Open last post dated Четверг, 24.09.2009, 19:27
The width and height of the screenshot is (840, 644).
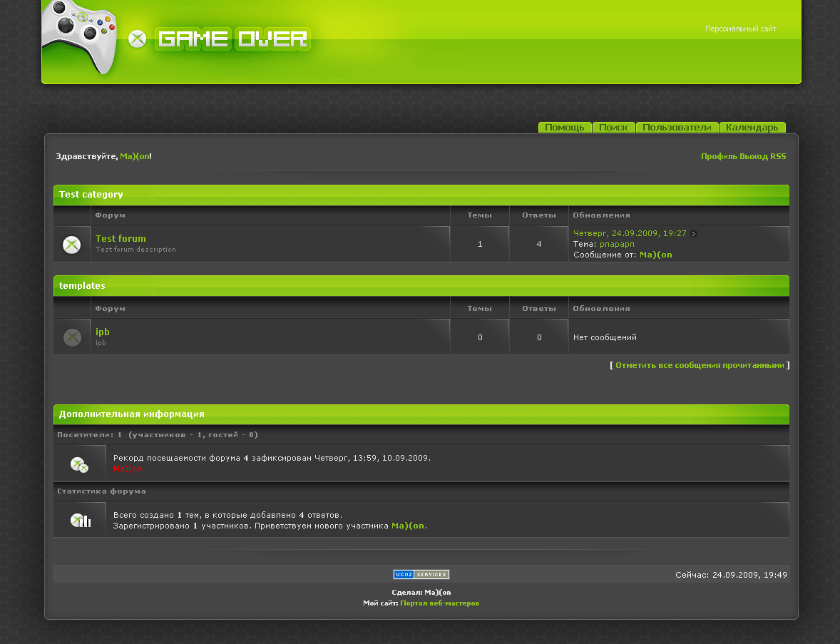pyautogui.click(x=630, y=234)
